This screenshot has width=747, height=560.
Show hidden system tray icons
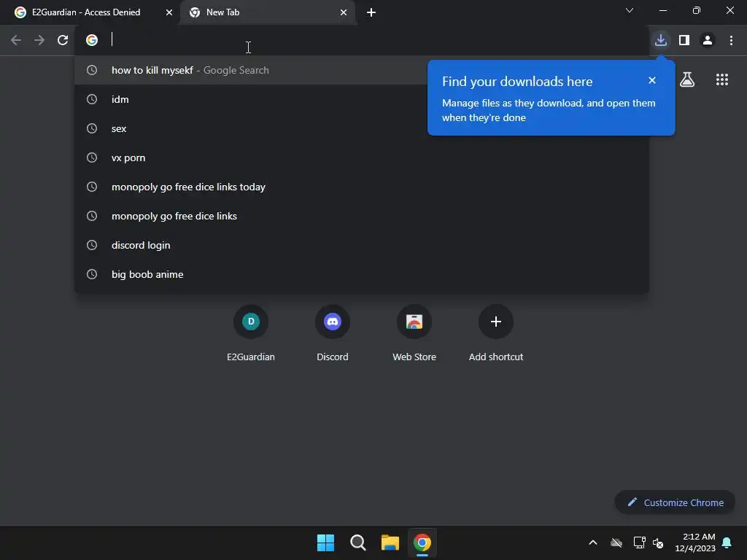coord(593,542)
